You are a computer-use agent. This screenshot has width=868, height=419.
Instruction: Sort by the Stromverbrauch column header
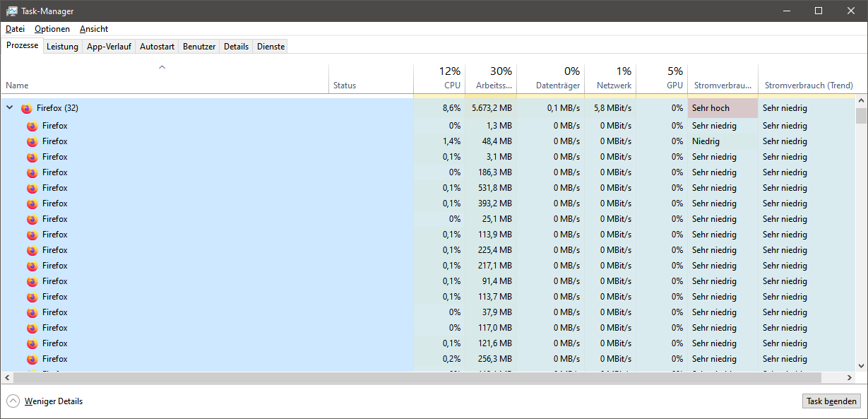[x=723, y=78]
